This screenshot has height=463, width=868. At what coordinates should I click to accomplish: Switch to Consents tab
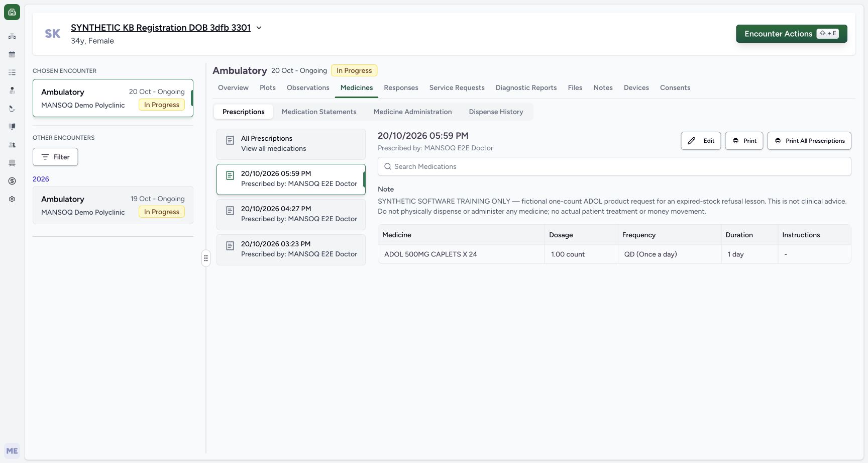(675, 87)
